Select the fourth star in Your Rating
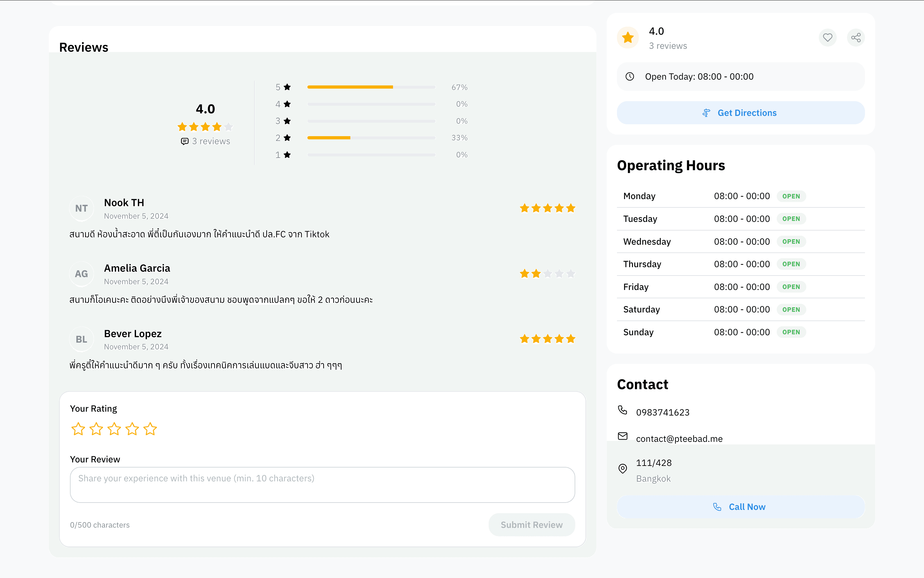 pyautogui.click(x=132, y=429)
